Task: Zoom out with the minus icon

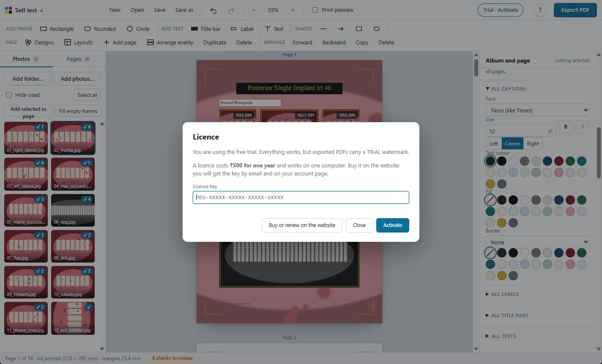Action: 253,10
